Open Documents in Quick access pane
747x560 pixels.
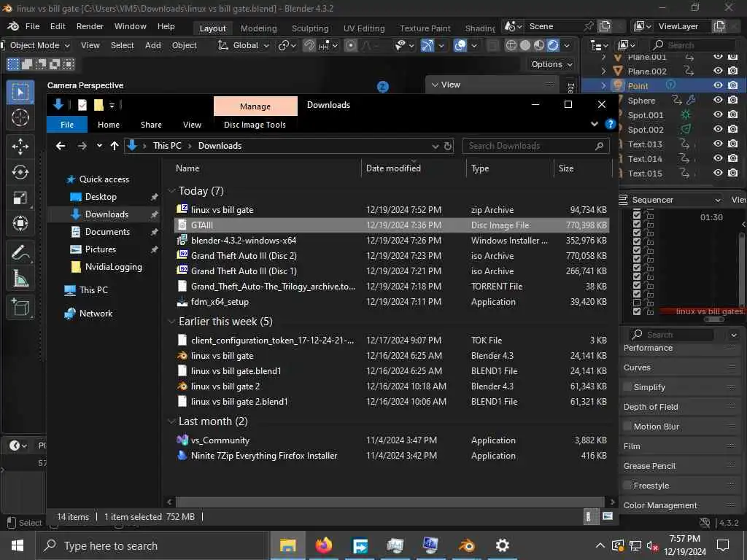pyautogui.click(x=107, y=232)
